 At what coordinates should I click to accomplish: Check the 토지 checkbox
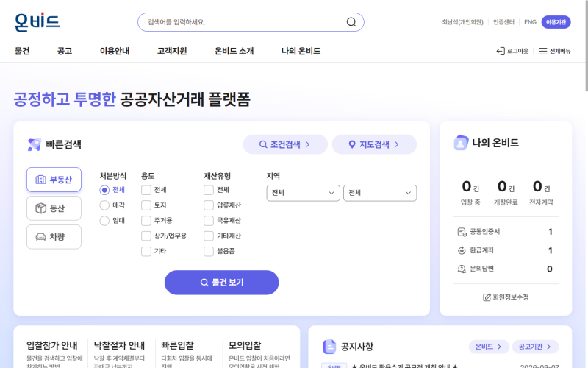tap(146, 205)
